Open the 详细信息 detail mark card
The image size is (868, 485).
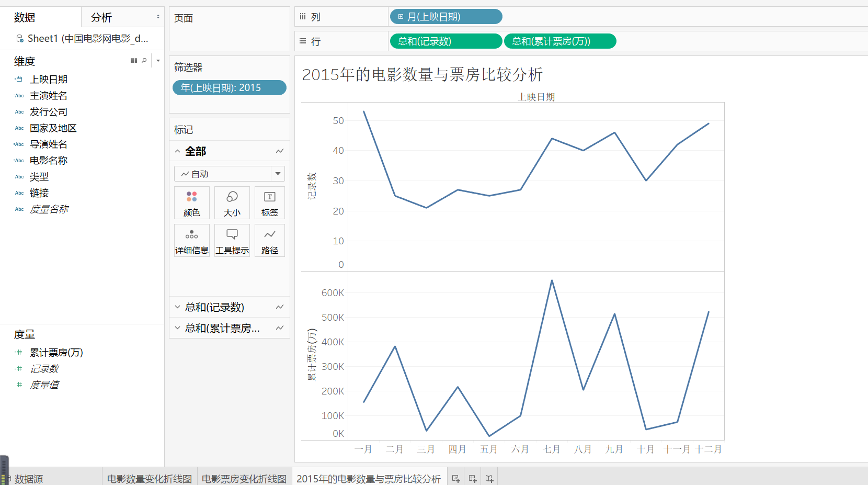(191, 241)
